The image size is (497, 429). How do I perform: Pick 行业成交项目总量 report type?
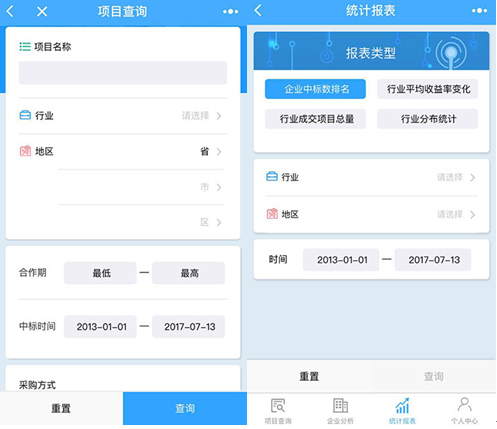pos(315,119)
